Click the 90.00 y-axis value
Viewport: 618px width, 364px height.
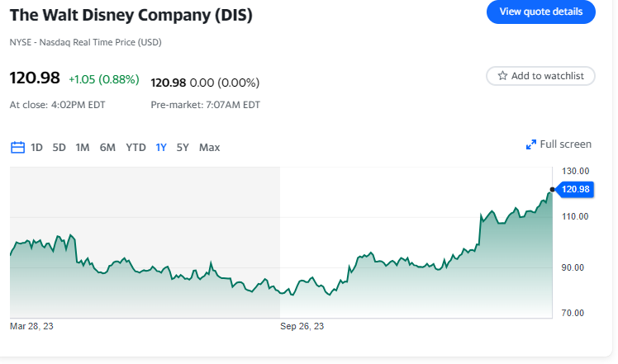(573, 267)
